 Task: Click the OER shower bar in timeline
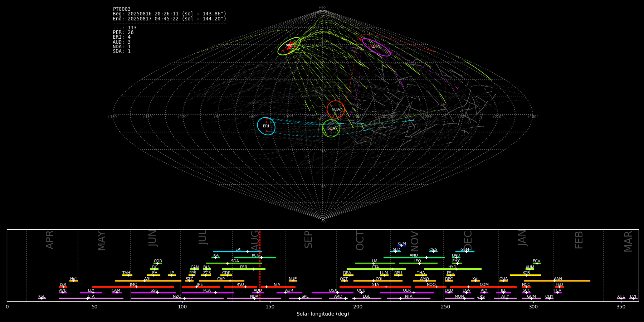[x=407, y=293]
